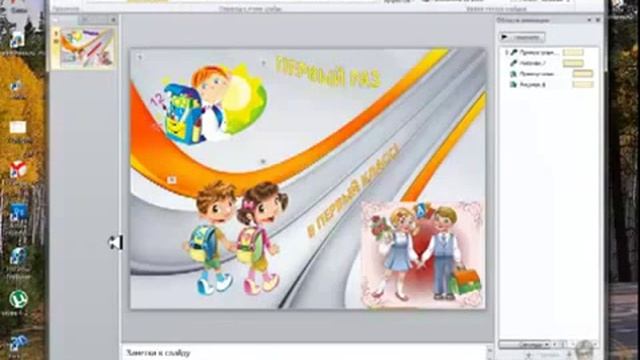Select the two walking kids picture
The width and height of the screenshot is (640, 360).
point(236,238)
